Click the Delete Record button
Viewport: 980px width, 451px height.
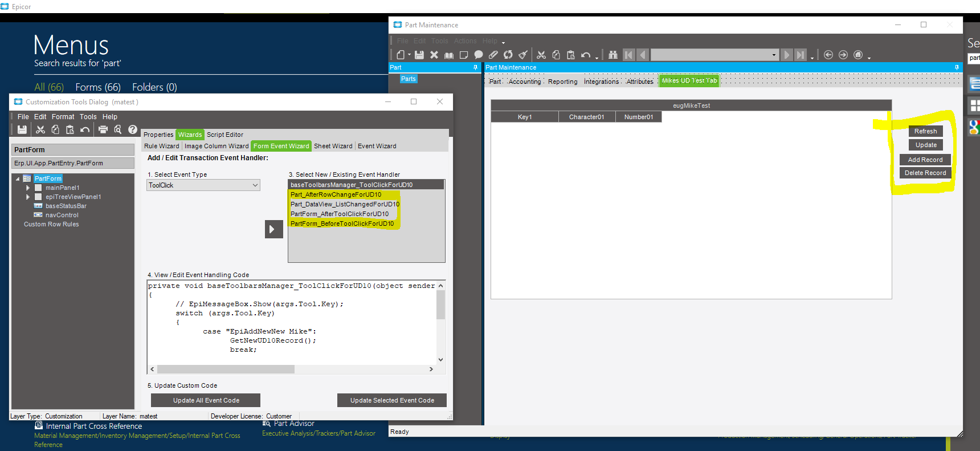(925, 173)
